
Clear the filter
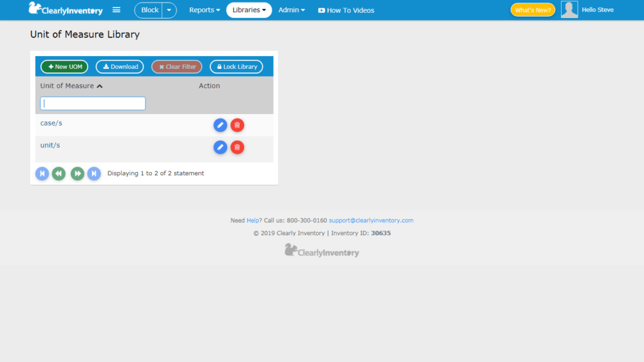pyautogui.click(x=177, y=66)
